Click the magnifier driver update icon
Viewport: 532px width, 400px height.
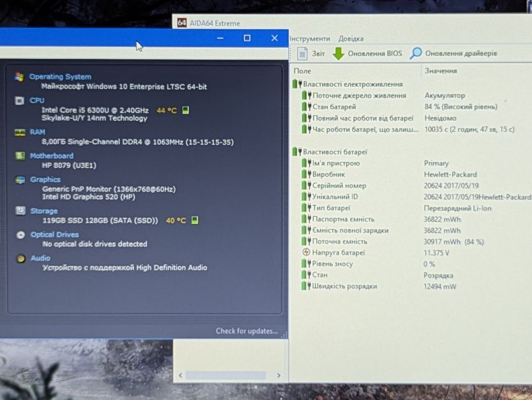(x=416, y=53)
